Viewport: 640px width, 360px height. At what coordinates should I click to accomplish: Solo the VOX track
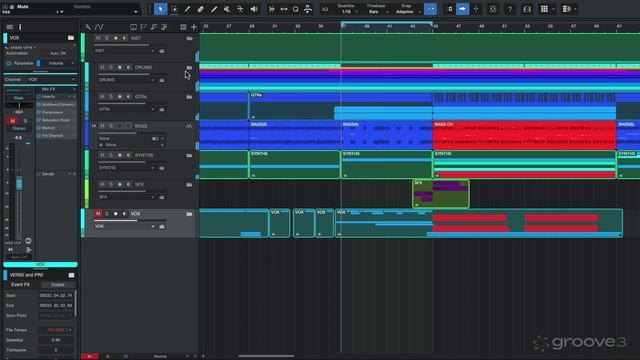(x=107, y=214)
